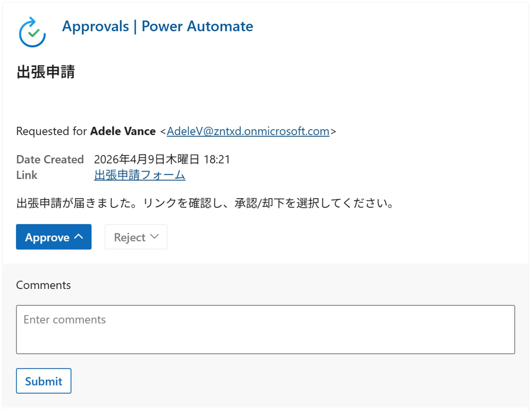The width and height of the screenshot is (532, 410).
Task: Click the Requested for text
Action: 51,131
